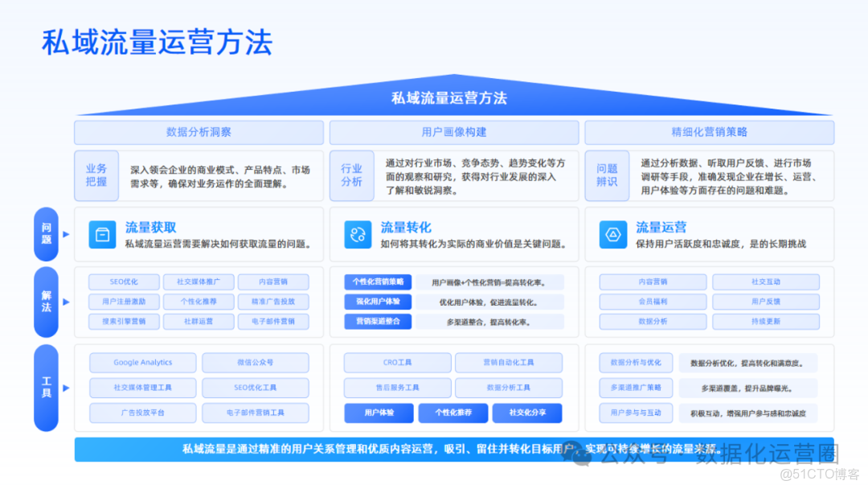The height and width of the screenshot is (489, 868).
Task: Click the 问题辨识 label block
Action: [607, 174]
